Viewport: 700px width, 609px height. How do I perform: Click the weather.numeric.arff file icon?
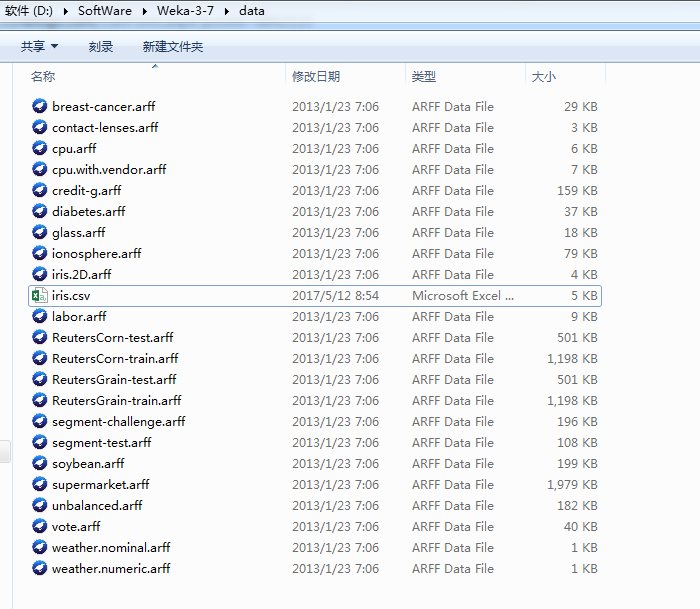(40, 568)
